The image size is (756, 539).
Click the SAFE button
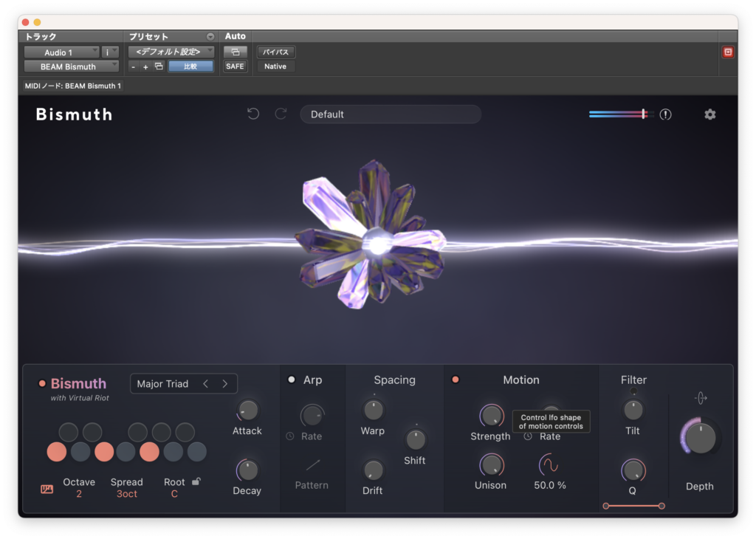(x=236, y=66)
